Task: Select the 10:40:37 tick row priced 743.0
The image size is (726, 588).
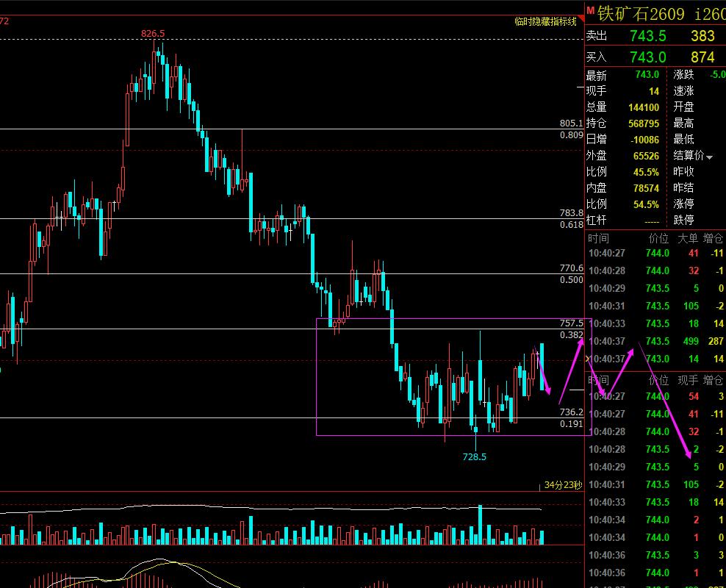Action: pyautogui.click(x=655, y=359)
